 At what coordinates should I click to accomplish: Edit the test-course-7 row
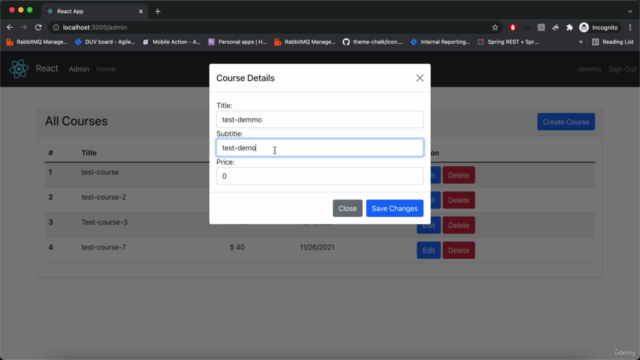pyautogui.click(x=429, y=250)
